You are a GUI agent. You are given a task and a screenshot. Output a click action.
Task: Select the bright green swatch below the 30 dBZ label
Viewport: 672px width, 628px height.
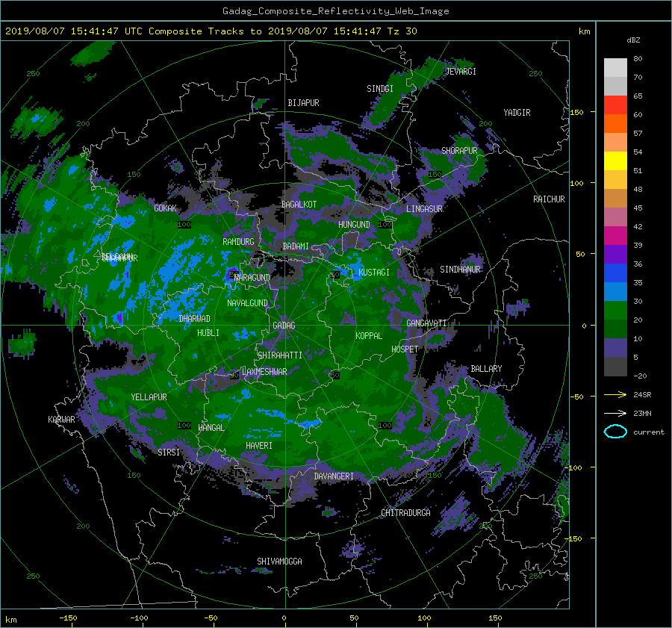coord(615,311)
